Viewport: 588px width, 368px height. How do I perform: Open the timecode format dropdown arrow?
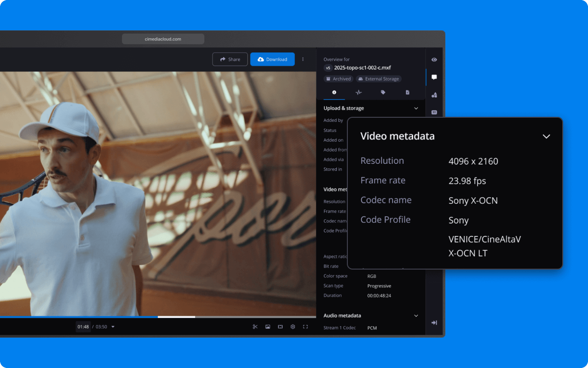(x=113, y=327)
